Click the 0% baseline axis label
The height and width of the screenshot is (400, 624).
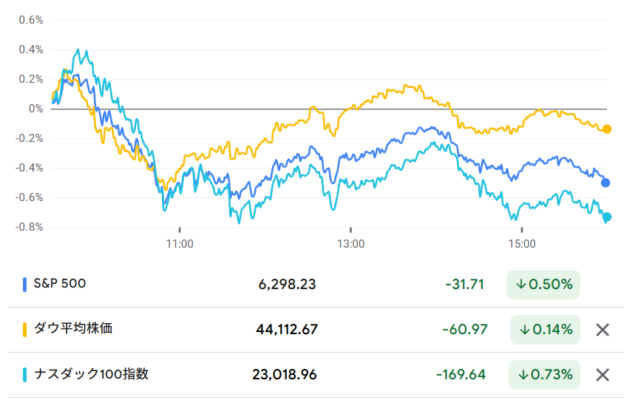tap(36, 109)
